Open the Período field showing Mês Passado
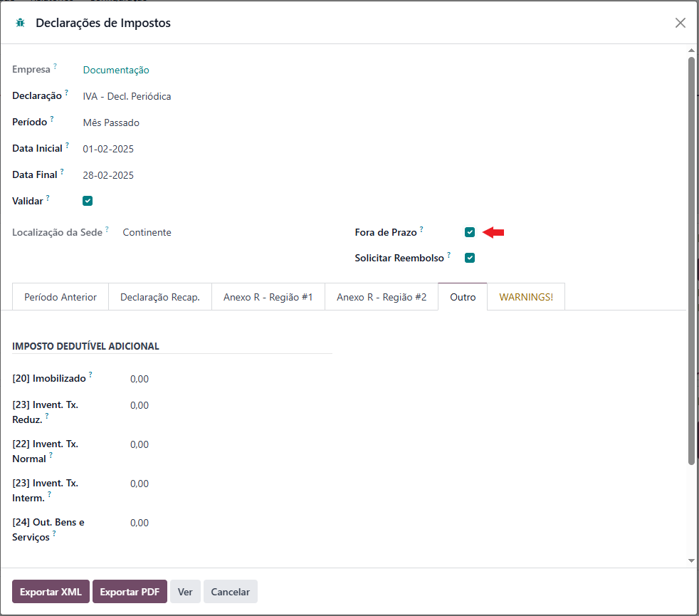 [x=111, y=122]
